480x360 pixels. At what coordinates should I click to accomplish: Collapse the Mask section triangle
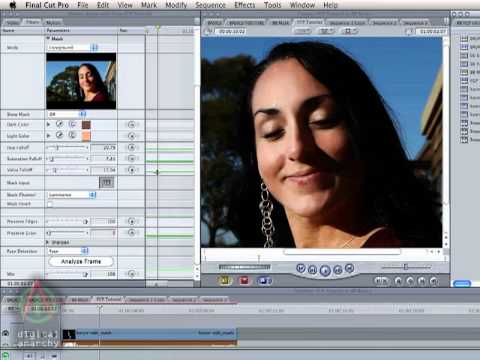click(48, 38)
